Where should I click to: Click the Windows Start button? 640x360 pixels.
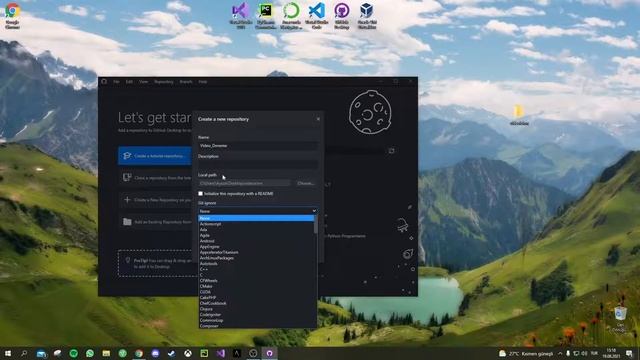(x=7, y=353)
